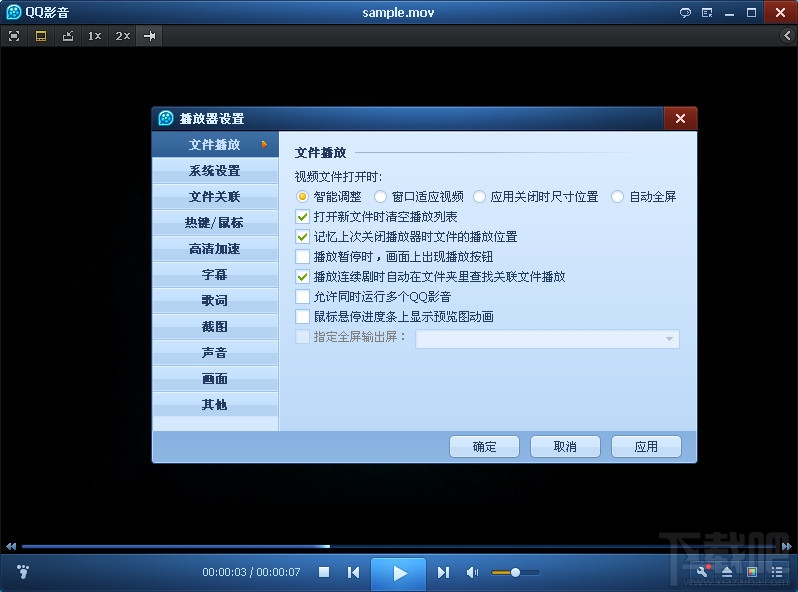Viewport: 798px width, 592px height.
Task: Click the 应用 button
Action: click(646, 446)
